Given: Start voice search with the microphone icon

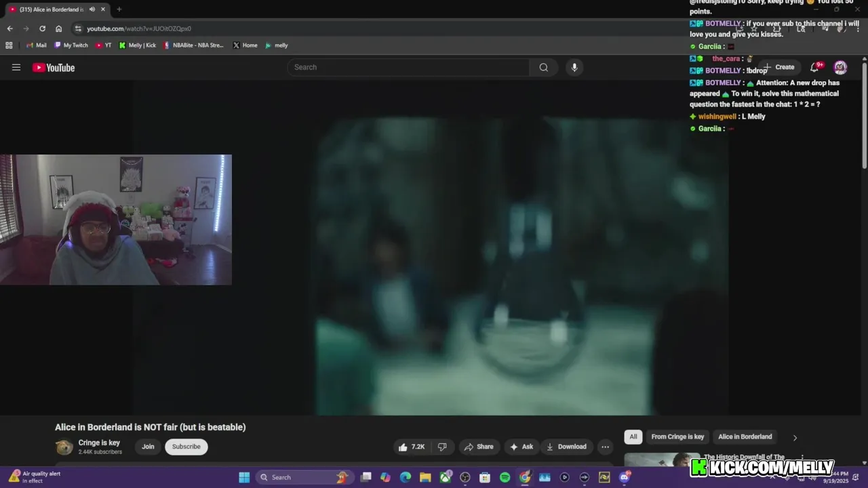Looking at the screenshot, I should pos(574,67).
